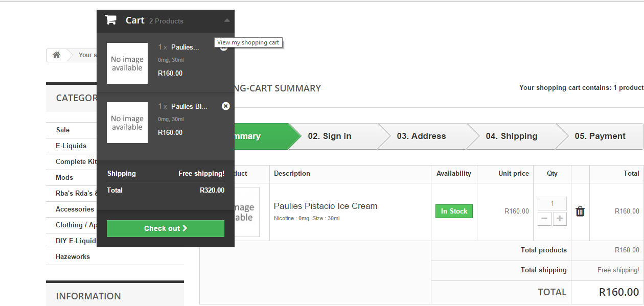644x306 pixels.
Task: Go to the 05. Payment step
Action: pyautogui.click(x=600, y=136)
